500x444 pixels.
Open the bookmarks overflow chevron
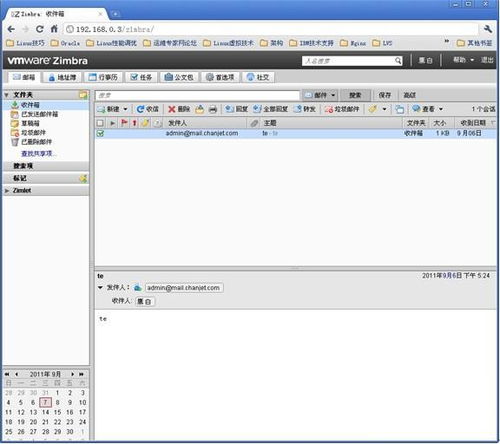click(x=447, y=41)
